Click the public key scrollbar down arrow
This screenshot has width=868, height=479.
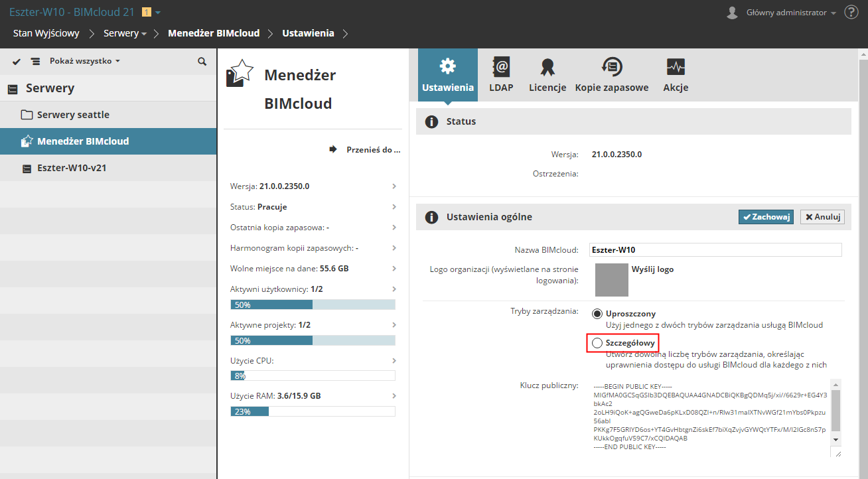(835, 440)
